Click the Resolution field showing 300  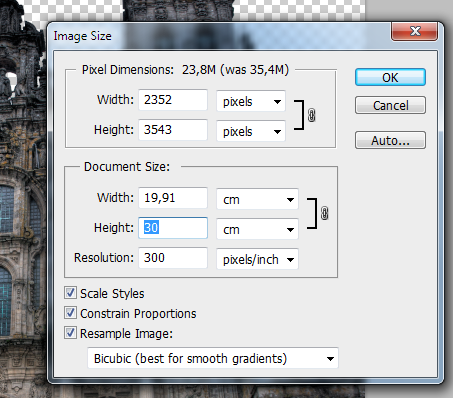point(173,258)
